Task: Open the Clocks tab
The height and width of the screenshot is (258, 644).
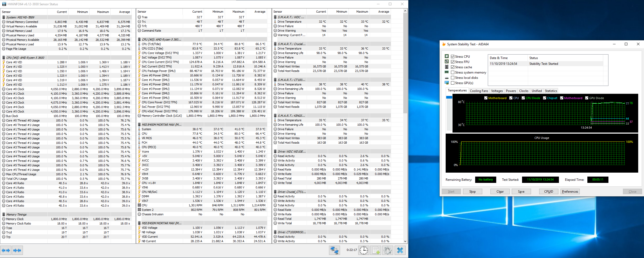Action: tap(524, 91)
